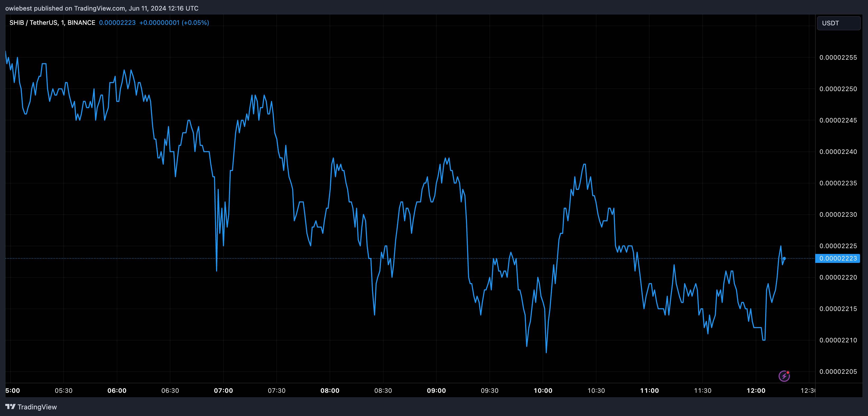The image size is (868, 416).
Task: Click the 0.00002255 price scale label
Action: [x=838, y=58]
